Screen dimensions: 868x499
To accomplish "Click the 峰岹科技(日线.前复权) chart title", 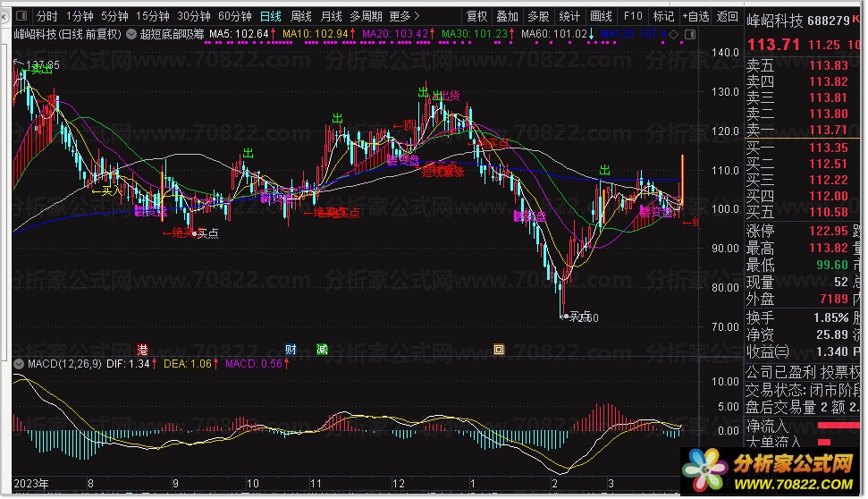I will coord(68,34).
